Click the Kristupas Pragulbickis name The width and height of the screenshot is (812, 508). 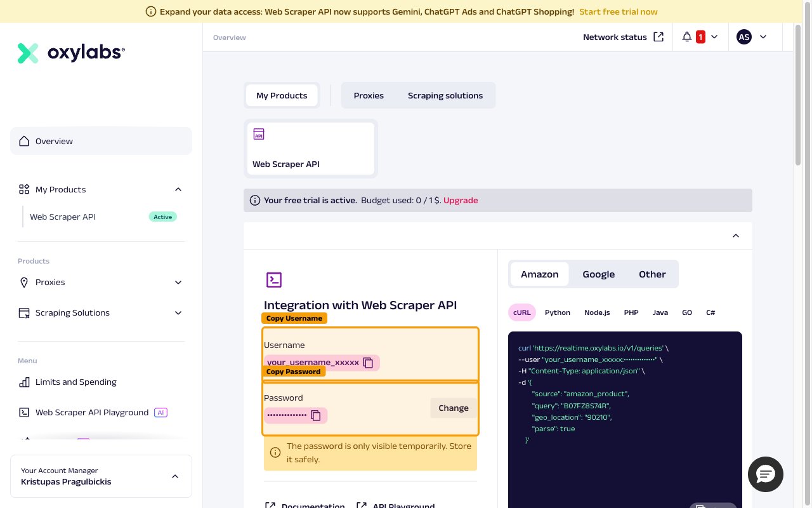(x=66, y=481)
